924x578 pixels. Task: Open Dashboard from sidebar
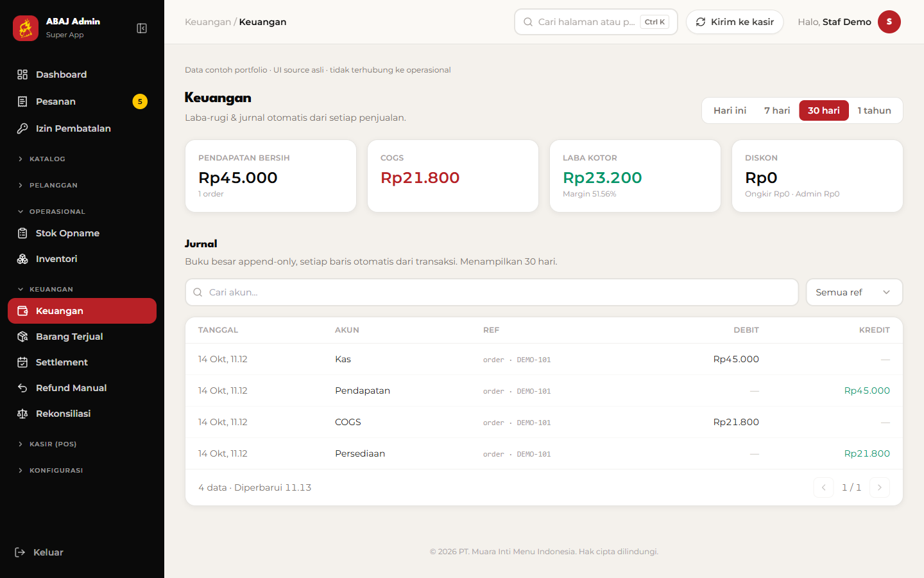coord(82,74)
